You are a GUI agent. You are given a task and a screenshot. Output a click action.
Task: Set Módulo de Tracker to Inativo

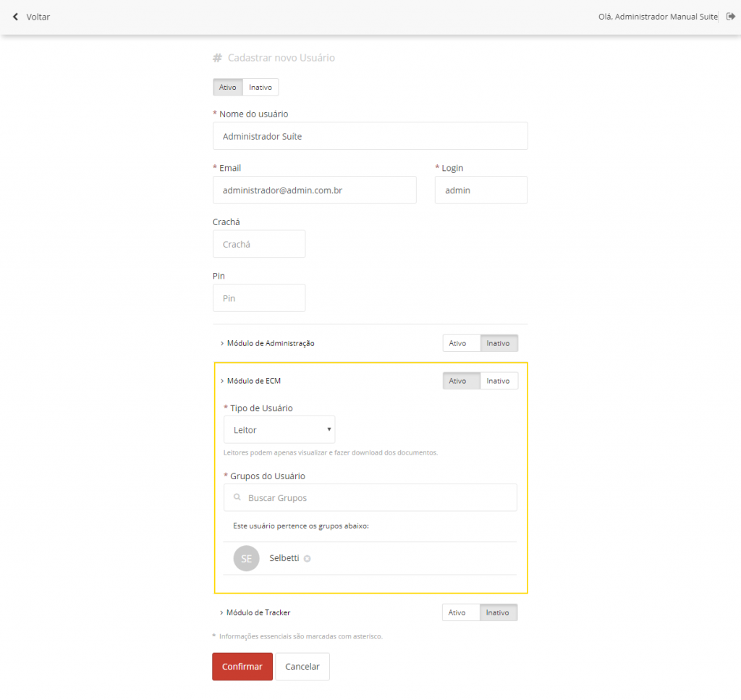pyautogui.click(x=498, y=612)
